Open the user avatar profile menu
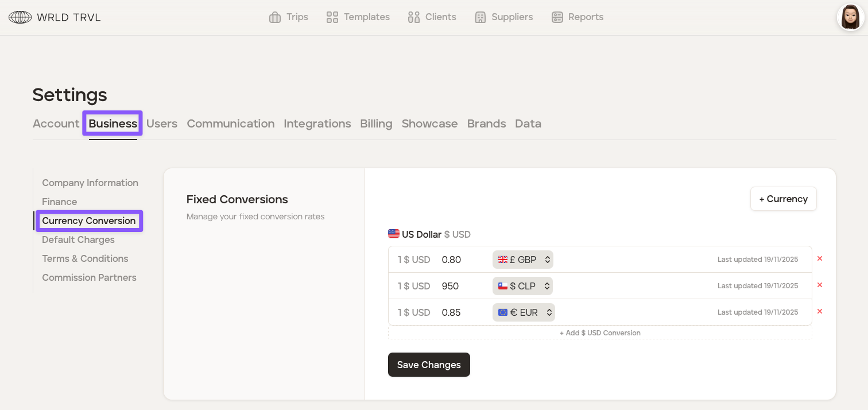868x410 pixels. 850,17
